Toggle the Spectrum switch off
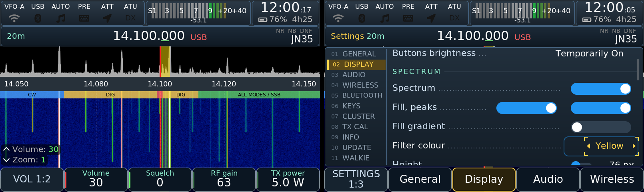This screenshot has height=192, width=644. click(601, 89)
